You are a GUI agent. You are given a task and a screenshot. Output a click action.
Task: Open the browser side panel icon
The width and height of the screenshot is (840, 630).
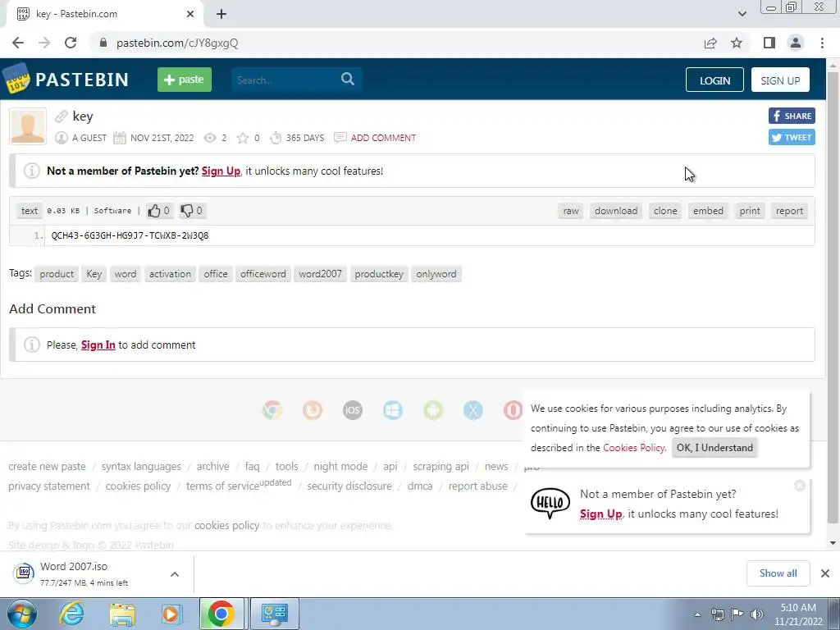(x=769, y=43)
